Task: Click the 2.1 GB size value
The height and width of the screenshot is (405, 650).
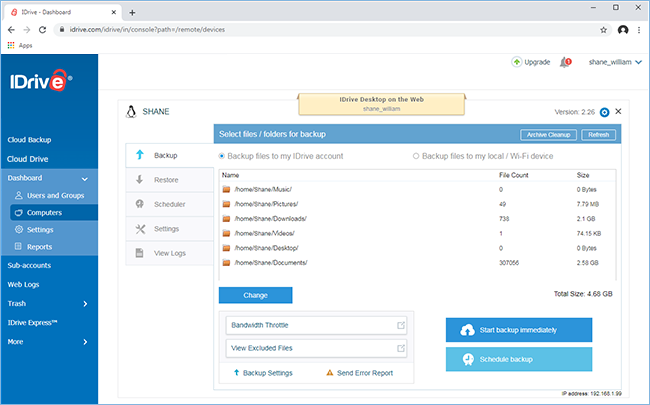Action: pyautogui.click(x=586, y=218)
